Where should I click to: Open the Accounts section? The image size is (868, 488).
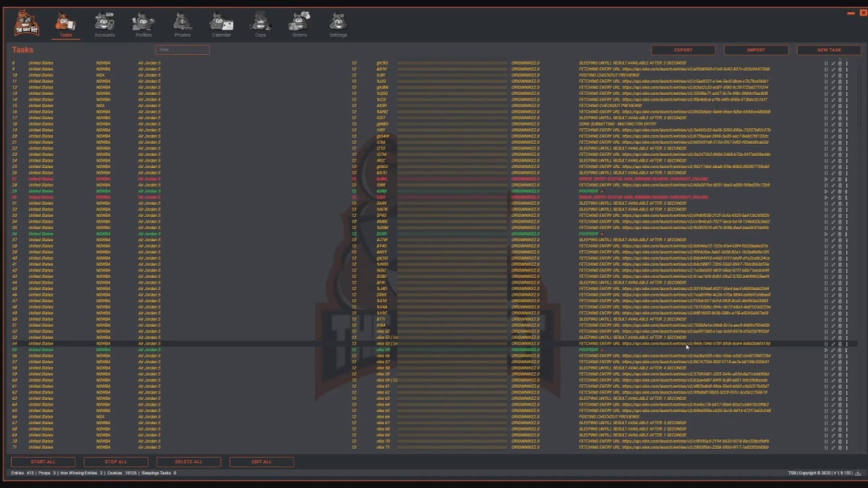pos(104,25)
